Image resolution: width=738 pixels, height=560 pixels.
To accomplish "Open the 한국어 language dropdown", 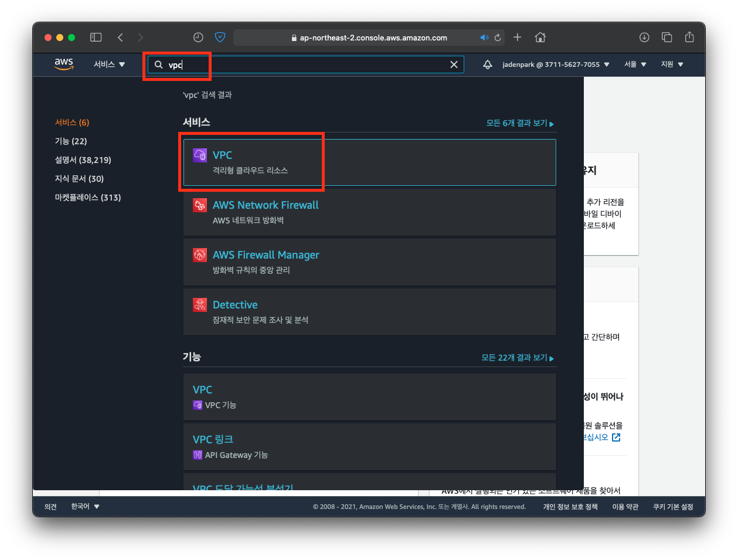I will [85, 507].
